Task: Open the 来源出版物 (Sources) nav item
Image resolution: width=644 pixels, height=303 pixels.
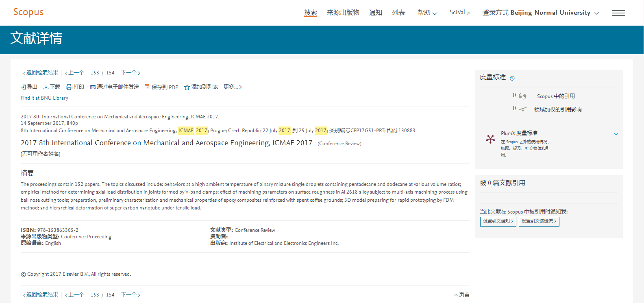Action: (343, 13)
